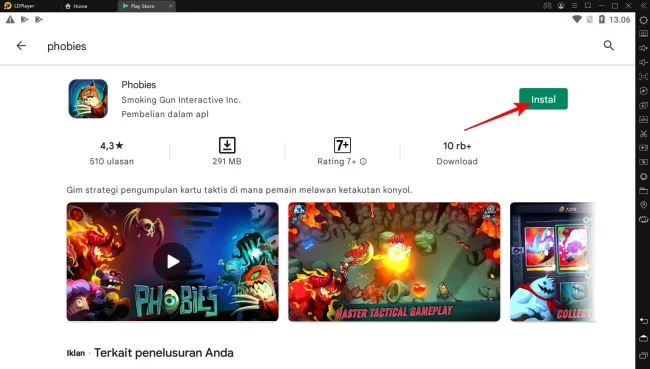Start the video recorder sidebar icon

[x=643, y=148]
